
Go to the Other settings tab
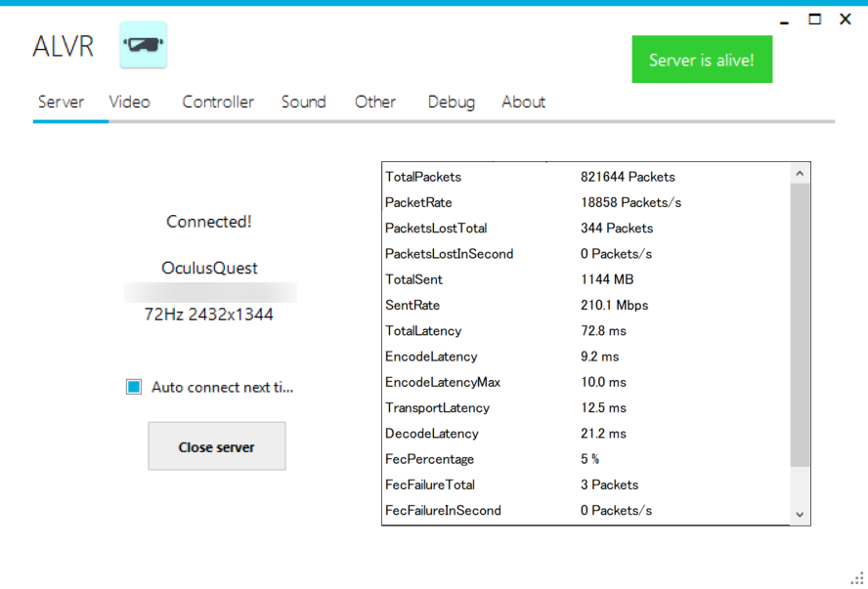point(375,102)
